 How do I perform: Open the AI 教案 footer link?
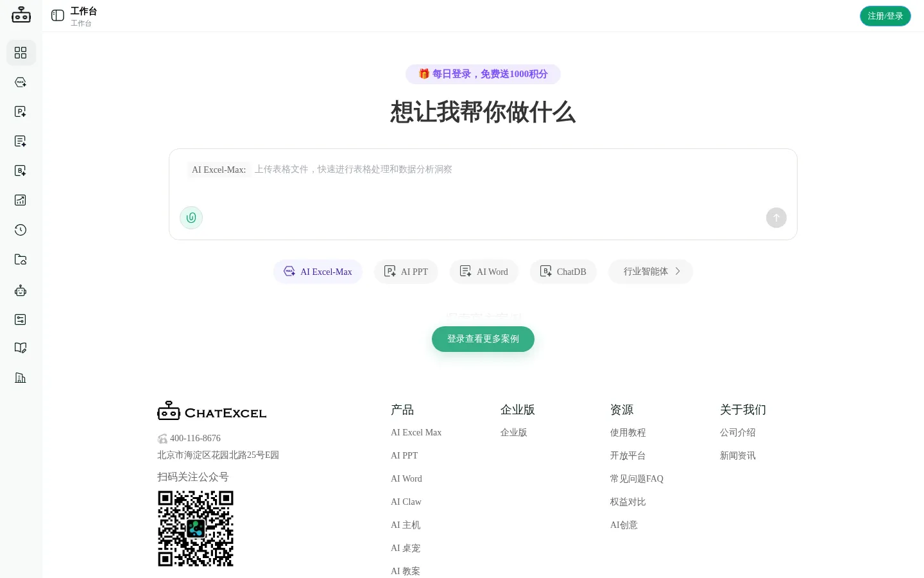click(406, 572)
